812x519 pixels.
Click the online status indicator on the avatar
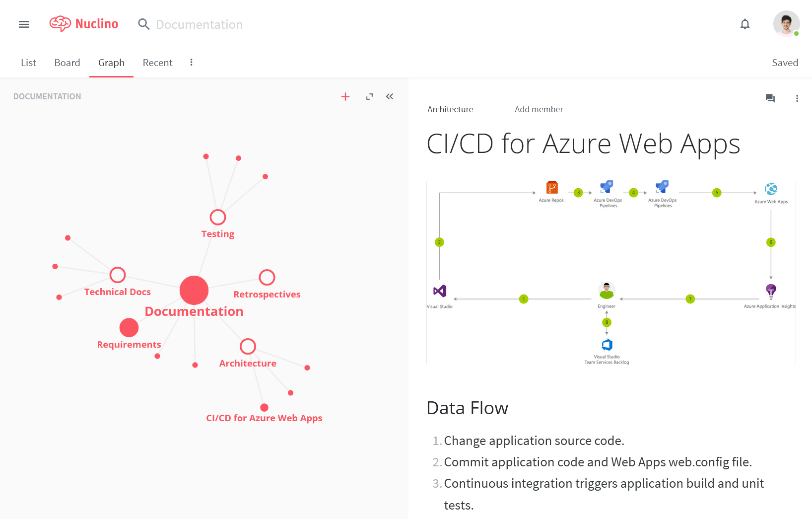pyautogui.click(x=797, y=34)
